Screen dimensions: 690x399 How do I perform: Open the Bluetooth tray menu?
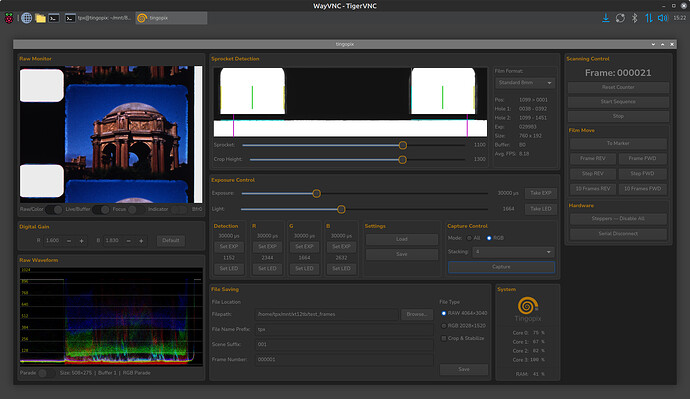(x=635, y=18)
